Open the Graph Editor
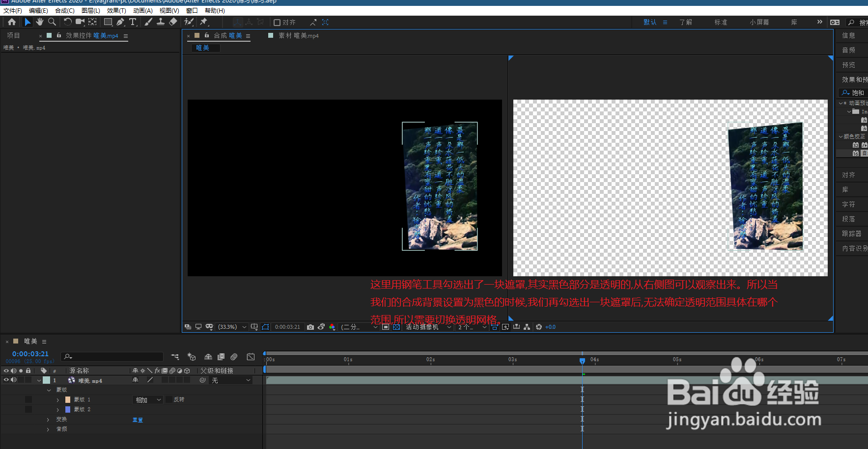 (251, 357)
